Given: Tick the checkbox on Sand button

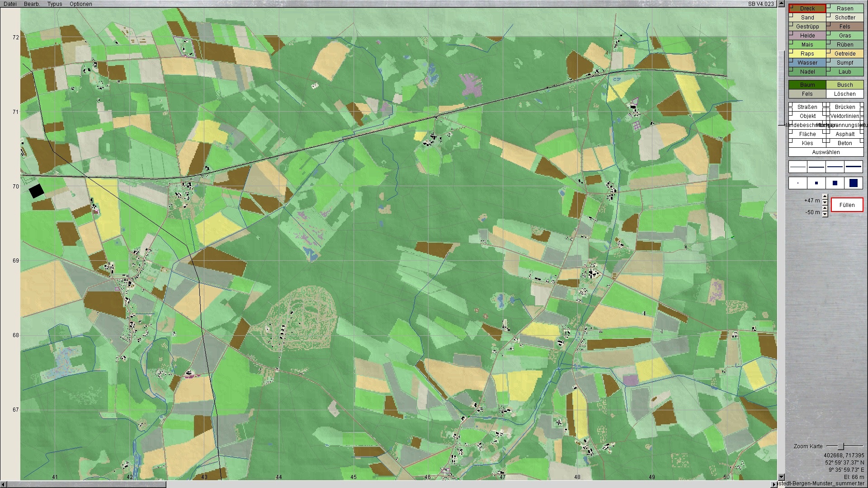Looking at the screenshot, I should coord(791,15).
